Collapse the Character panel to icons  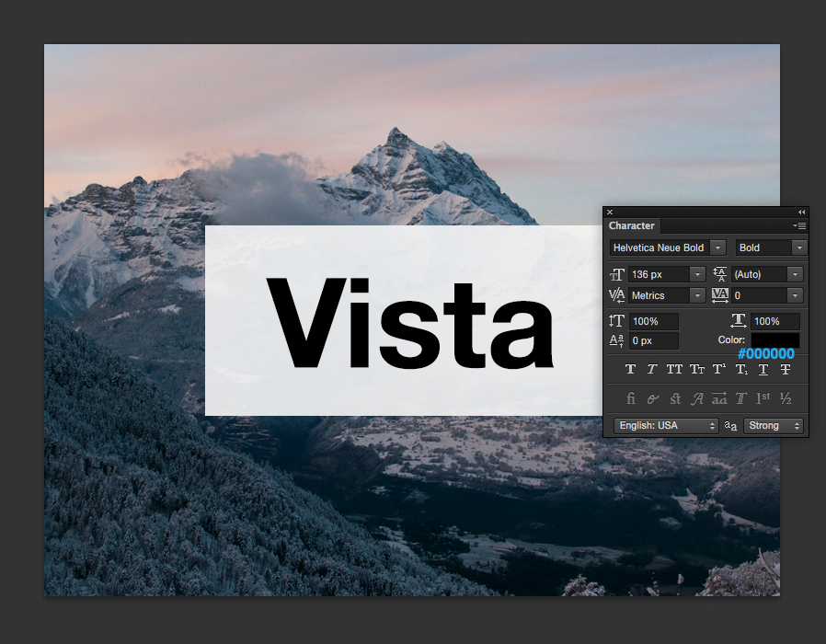click(801, 212)
